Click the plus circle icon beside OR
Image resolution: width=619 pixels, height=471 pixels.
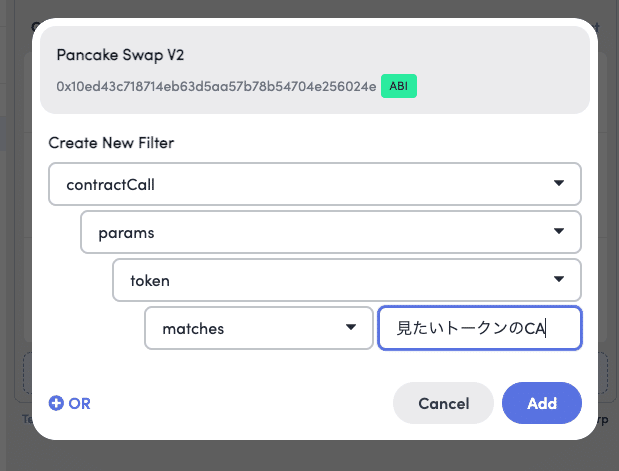tap(56, 403)
